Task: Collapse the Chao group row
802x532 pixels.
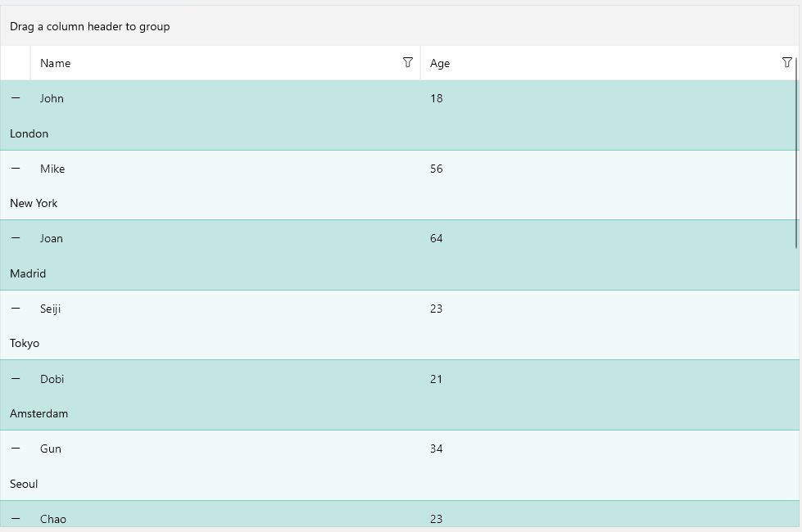Action: tap(15, 518)
